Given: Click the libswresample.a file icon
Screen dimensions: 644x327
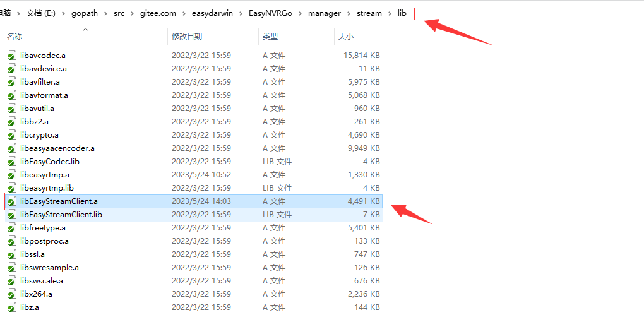Looking at the screenshot, I should (12, 268).
